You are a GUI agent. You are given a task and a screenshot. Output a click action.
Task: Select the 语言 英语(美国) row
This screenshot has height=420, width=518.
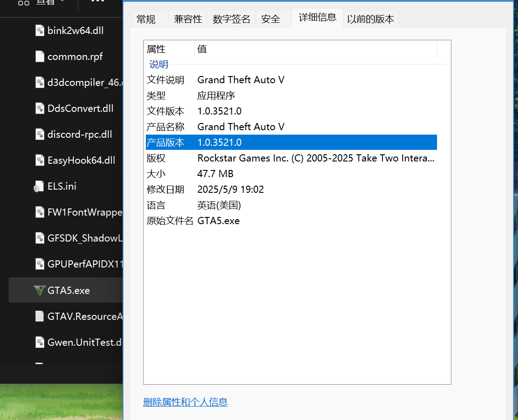[291, 205]
